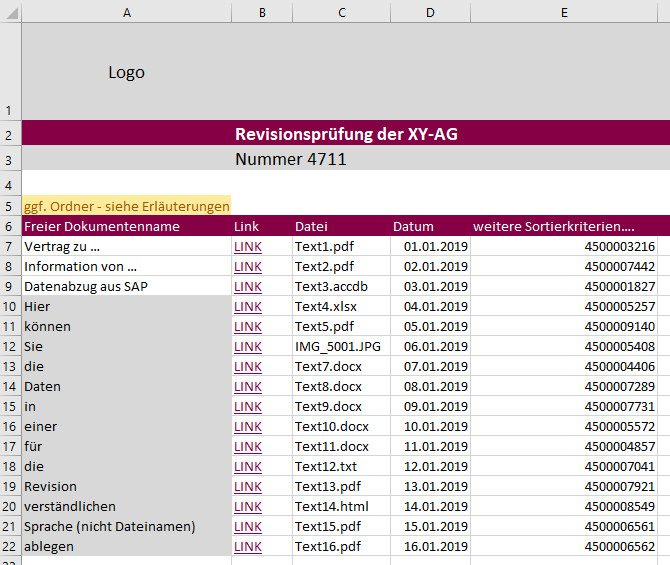The height and width of the screenshot is (565, 670).
Task: Select column C header
Action: [341, 11]
